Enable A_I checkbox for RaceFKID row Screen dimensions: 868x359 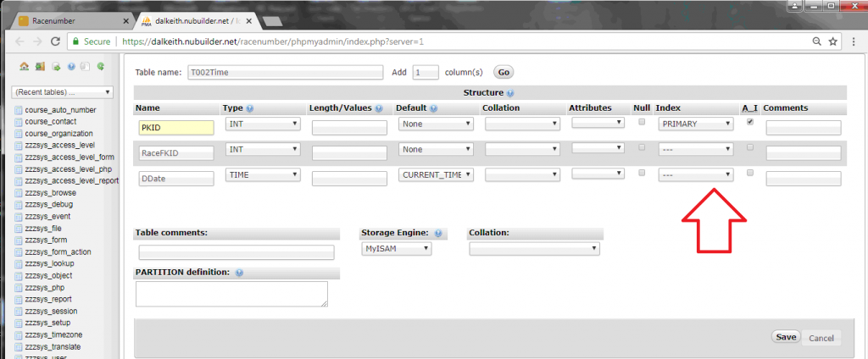750,147
